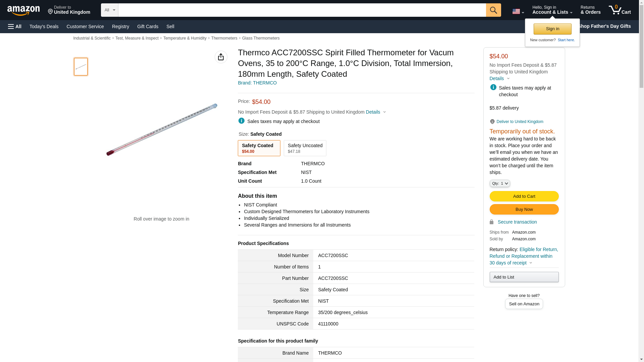Open the search category All dropdown
Viewport: 644px width, 362px height.
109,10
